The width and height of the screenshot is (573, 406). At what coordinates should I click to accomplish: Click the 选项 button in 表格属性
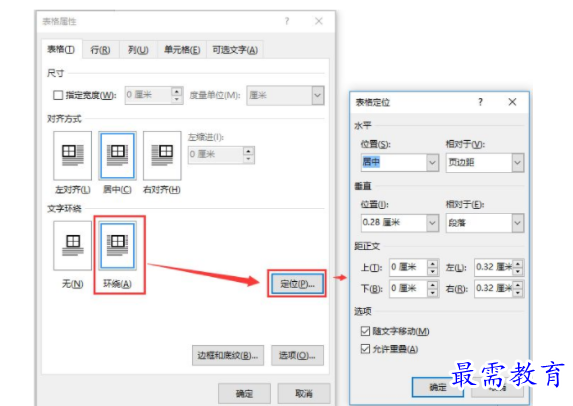[297, 355]
